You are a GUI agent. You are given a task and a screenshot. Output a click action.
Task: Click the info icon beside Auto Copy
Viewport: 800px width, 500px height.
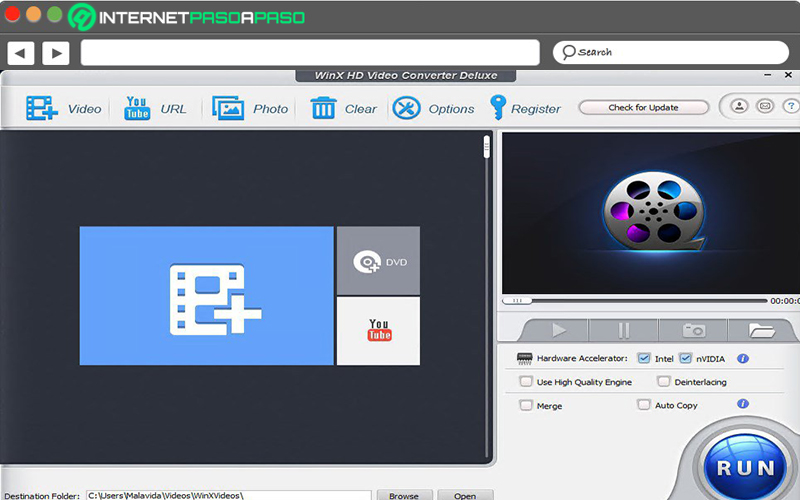[743, 404]
